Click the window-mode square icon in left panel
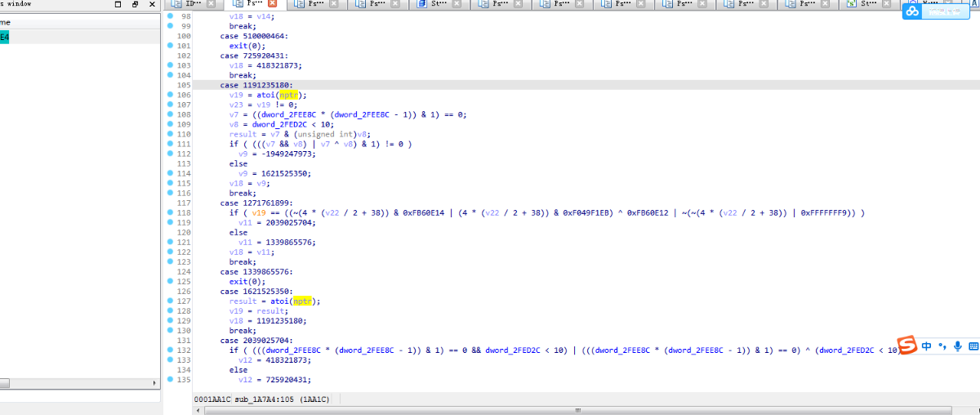This screenshot has height=415, width=980. click(x=118, y=5)
